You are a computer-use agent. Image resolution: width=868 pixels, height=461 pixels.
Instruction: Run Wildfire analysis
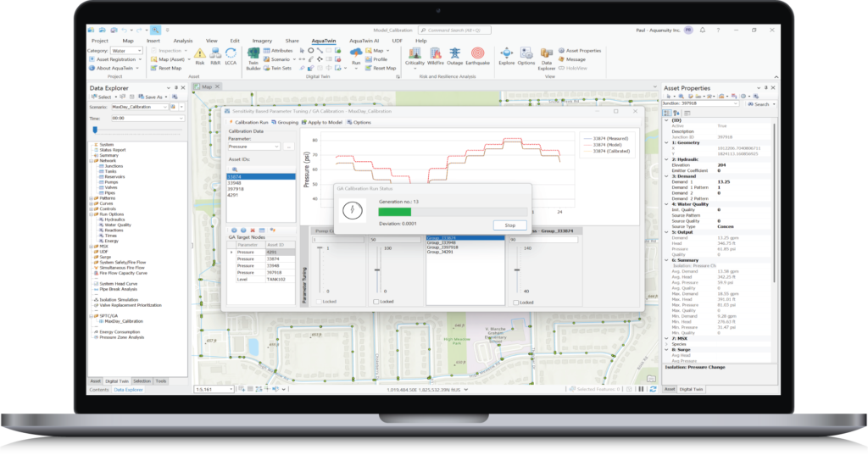436,57
